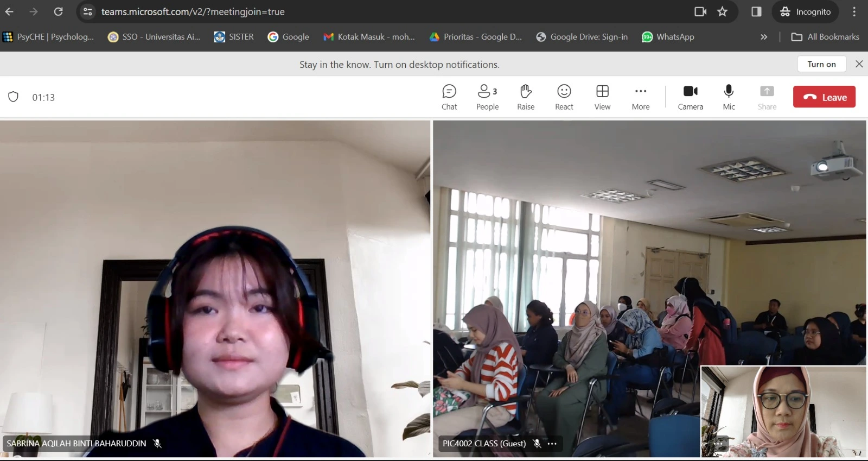Raise your hand in the meeting

click(x=526, y=98)
